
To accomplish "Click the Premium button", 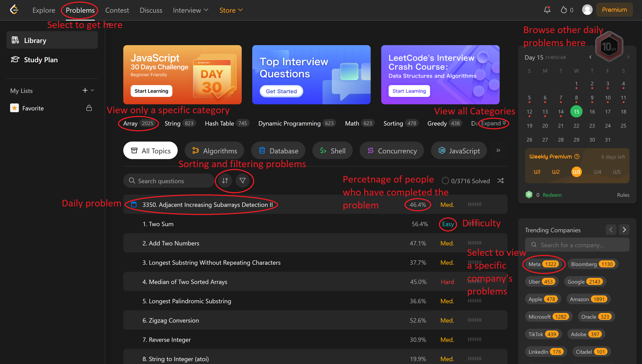I will click(x=614, y=10).
